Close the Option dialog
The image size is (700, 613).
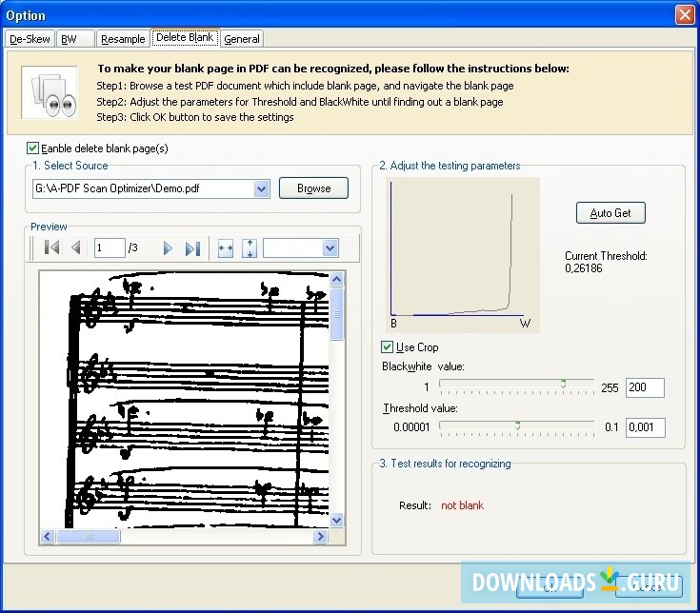click(685, 14)
